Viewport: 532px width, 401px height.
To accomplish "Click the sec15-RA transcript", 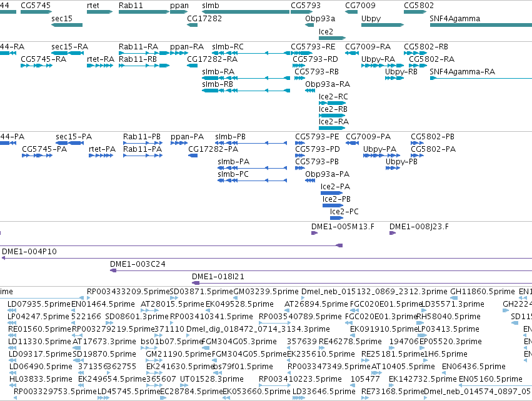I will pyautogui.click(x=68, y=53).
